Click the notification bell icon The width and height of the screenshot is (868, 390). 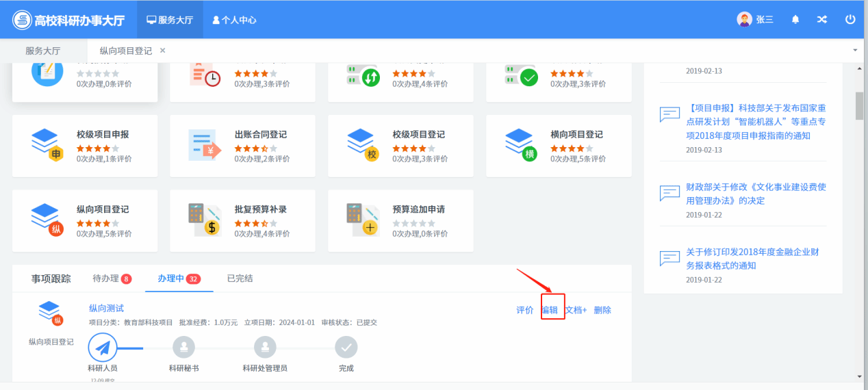[795, 20]
